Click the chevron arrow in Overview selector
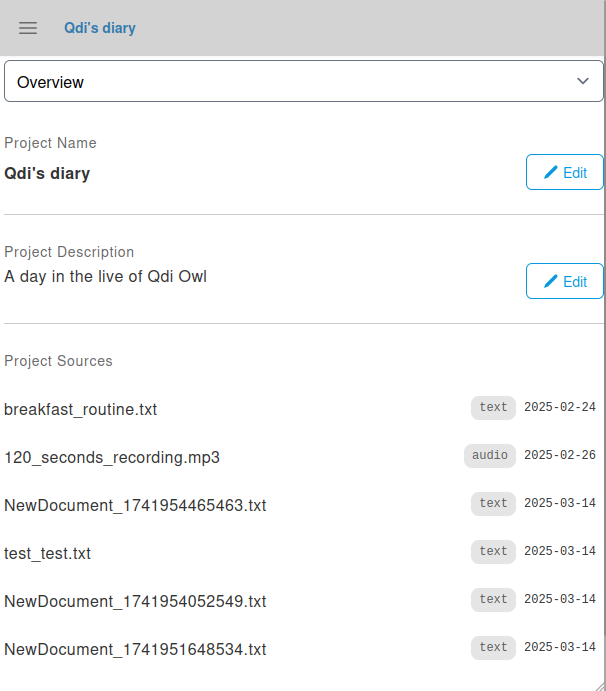The image size is (606, 691). click(x=583, y=81)
